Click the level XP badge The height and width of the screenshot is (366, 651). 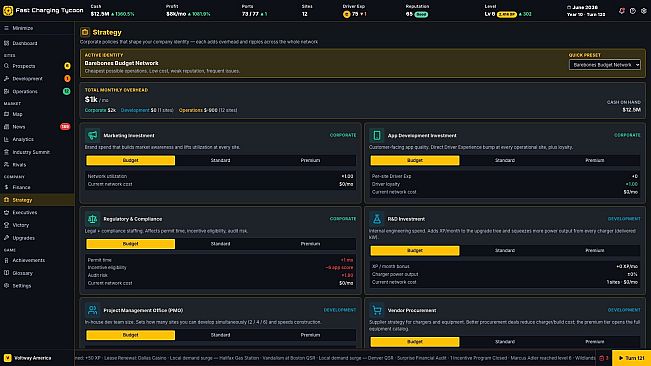coord(507,14)
